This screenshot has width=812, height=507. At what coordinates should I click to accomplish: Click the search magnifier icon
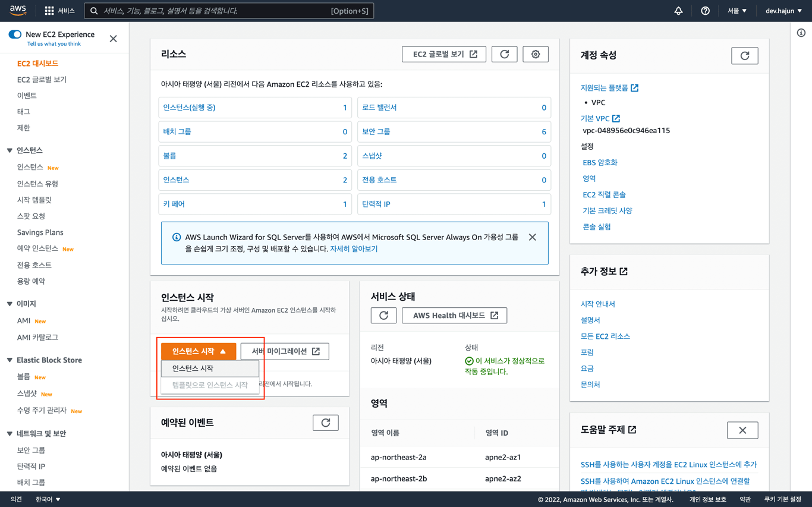click(x=94, y=11)
